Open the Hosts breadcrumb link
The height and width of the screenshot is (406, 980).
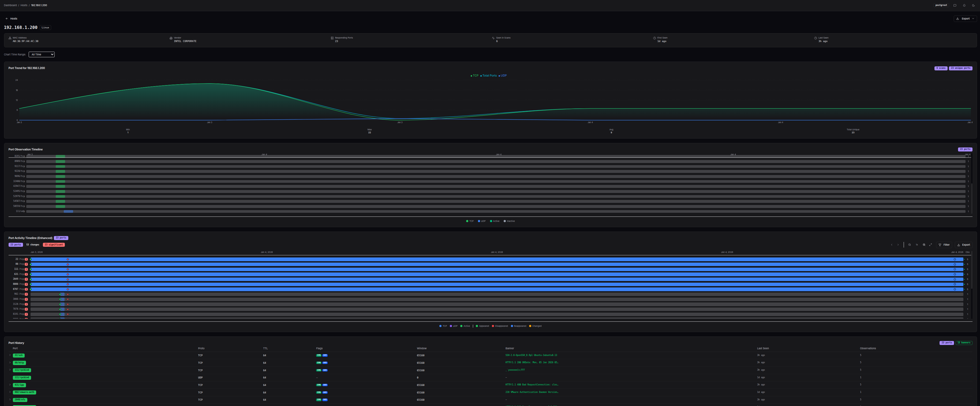[24, 5]
